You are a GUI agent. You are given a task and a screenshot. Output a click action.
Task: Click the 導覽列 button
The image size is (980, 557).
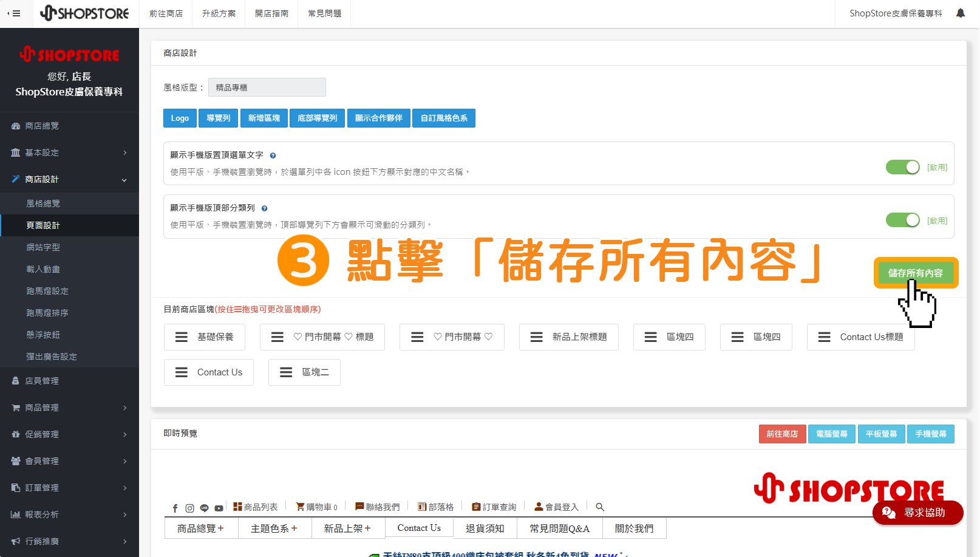pos(219,118)
